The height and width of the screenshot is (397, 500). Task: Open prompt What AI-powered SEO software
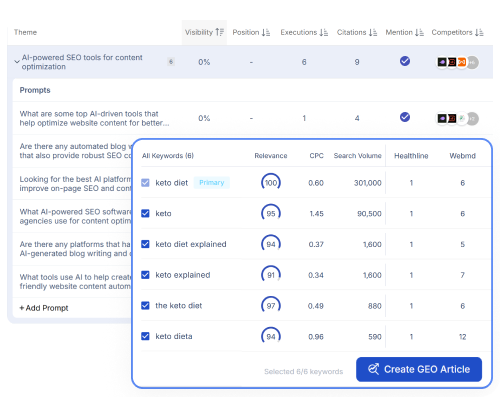point(76,216)
